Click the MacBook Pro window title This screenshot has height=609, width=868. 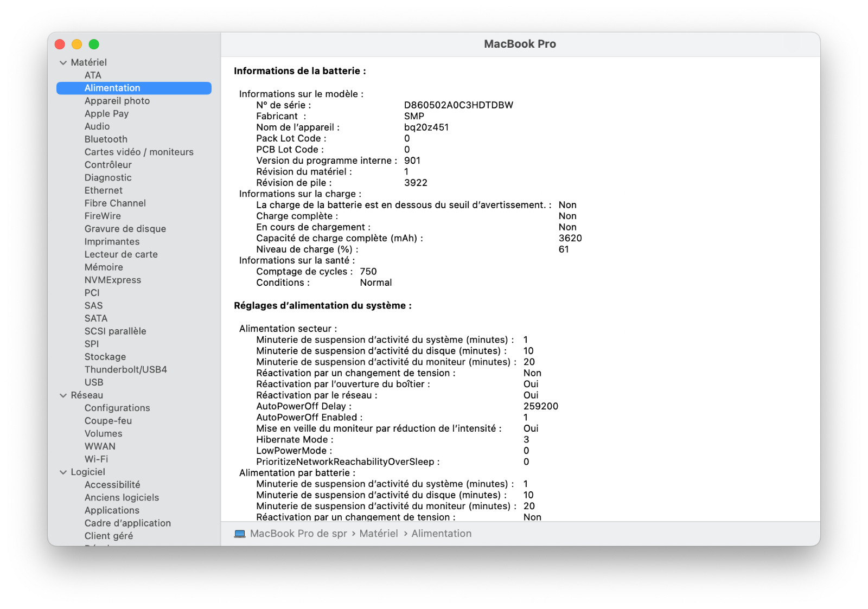pos(520,44)
